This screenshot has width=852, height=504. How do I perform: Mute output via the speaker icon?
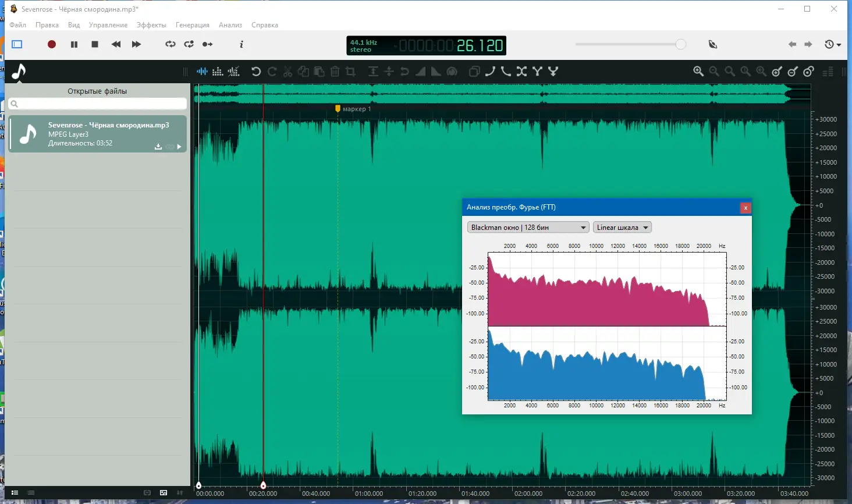tap(712, 44)
